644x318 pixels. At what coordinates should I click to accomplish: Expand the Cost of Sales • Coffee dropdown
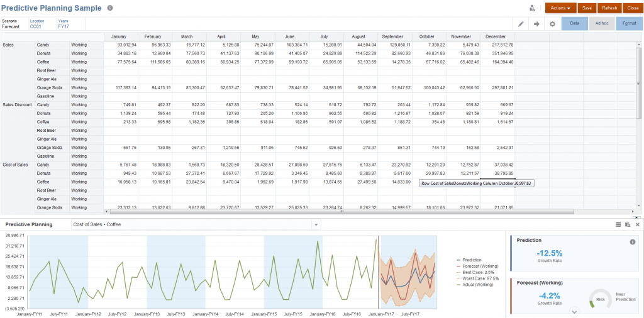coord(316,224)
